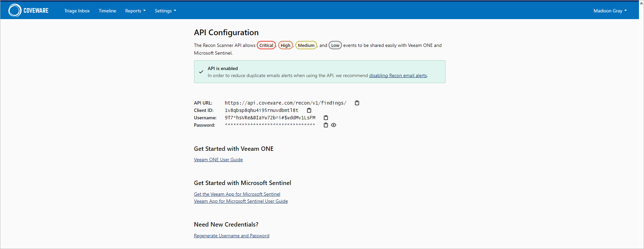Click the orange High severity badge
644x249 pixels.
point(285,45)
